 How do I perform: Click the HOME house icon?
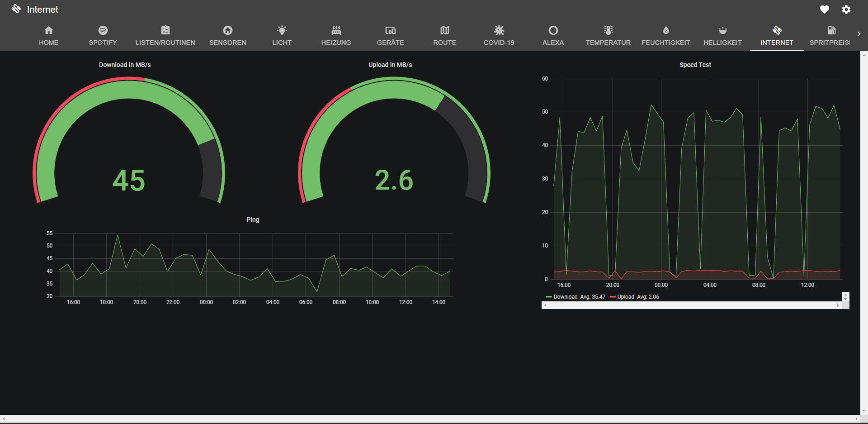[x=48, y=30]
